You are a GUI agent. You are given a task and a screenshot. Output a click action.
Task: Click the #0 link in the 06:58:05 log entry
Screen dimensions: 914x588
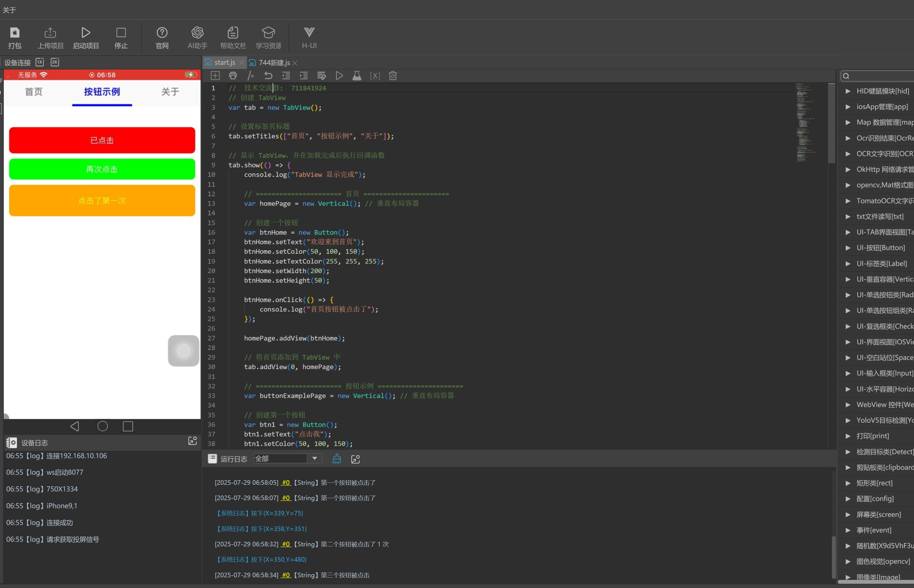(286, 482)
